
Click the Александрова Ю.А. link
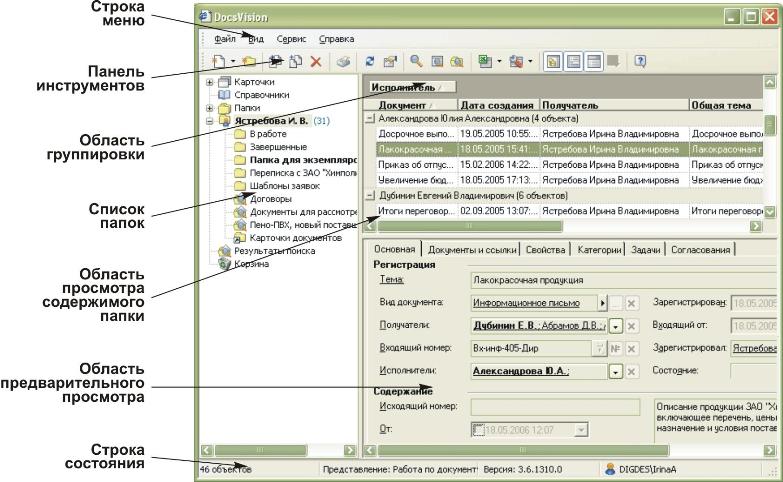pyautogui.click(x=521, y=371)
